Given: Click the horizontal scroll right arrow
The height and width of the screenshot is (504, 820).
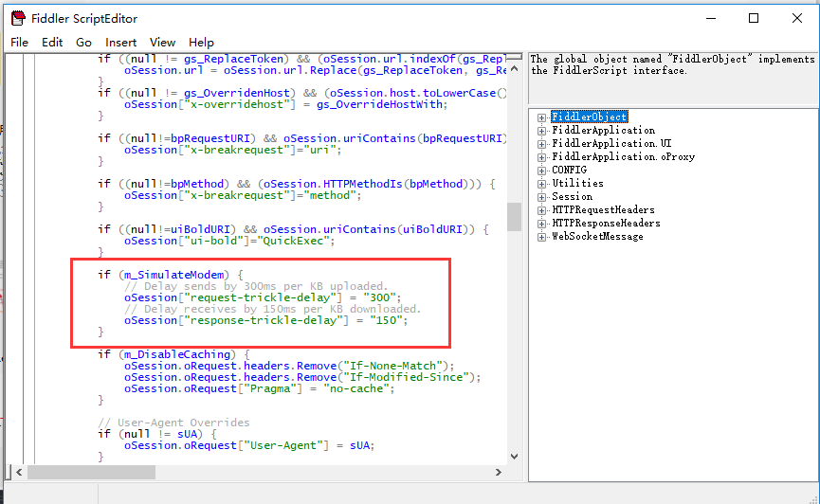Looking at the screenshot, I should [x=499, y=472].
